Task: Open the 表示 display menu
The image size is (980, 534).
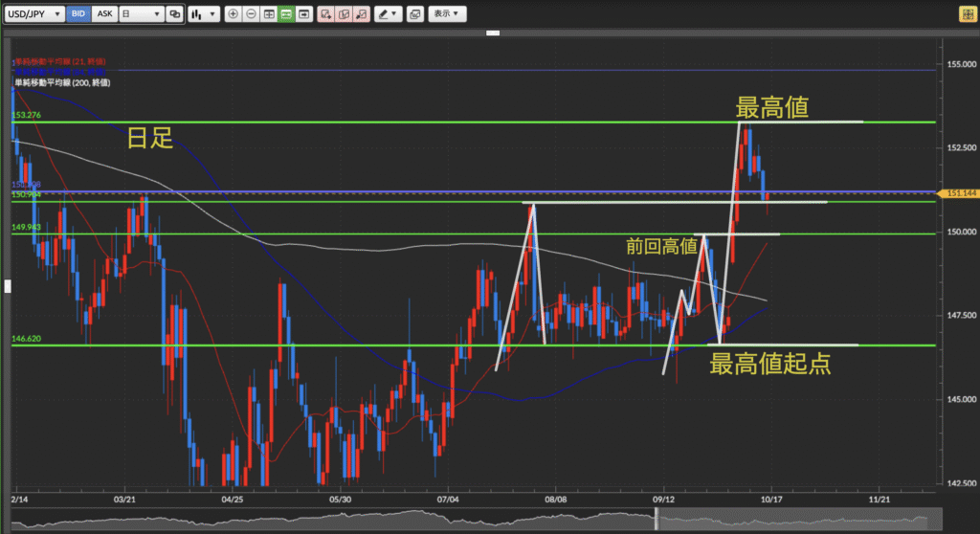Action: [x=446, y=14]
